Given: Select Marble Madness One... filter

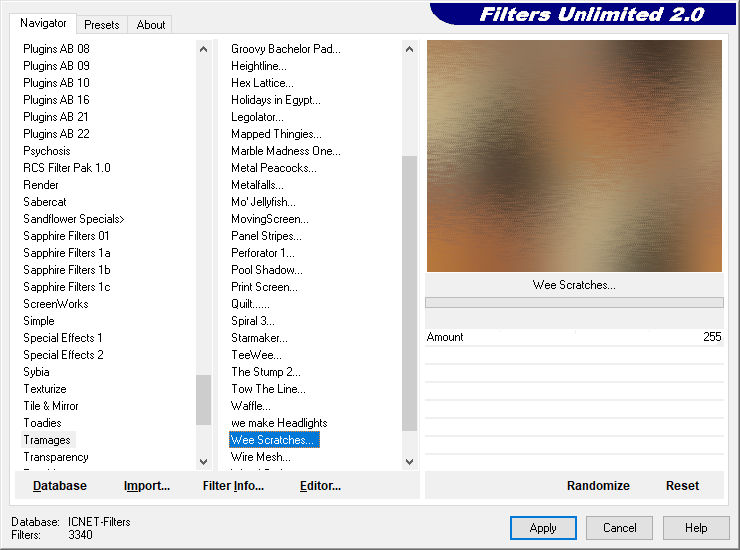Looking at the screenshot, I should pos(286,151).
